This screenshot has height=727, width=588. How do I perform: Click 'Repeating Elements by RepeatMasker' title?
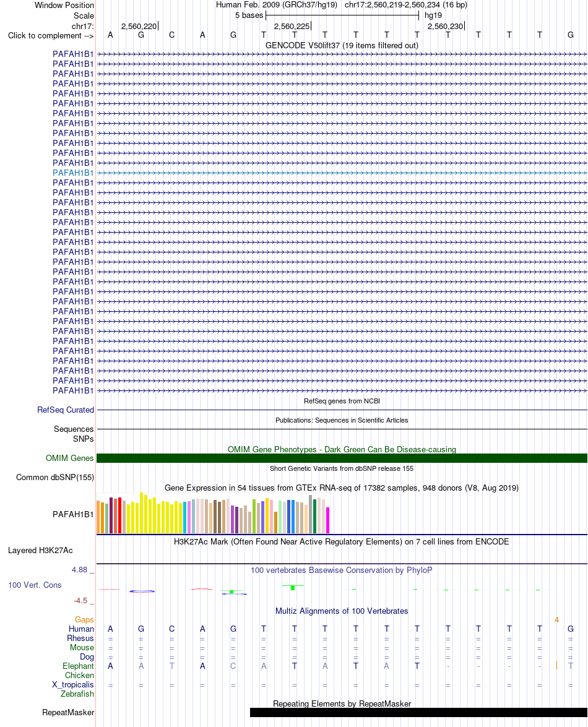(x=342, y=704)
